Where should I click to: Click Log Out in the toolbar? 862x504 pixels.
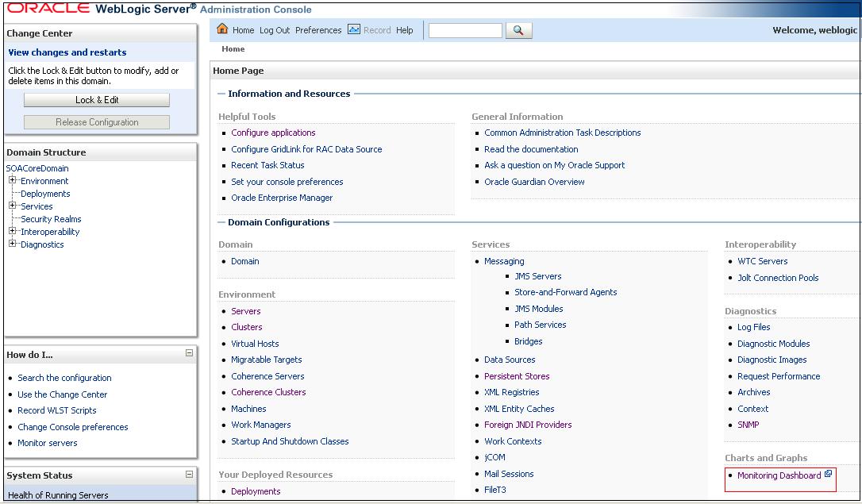[x=275, y=29]
